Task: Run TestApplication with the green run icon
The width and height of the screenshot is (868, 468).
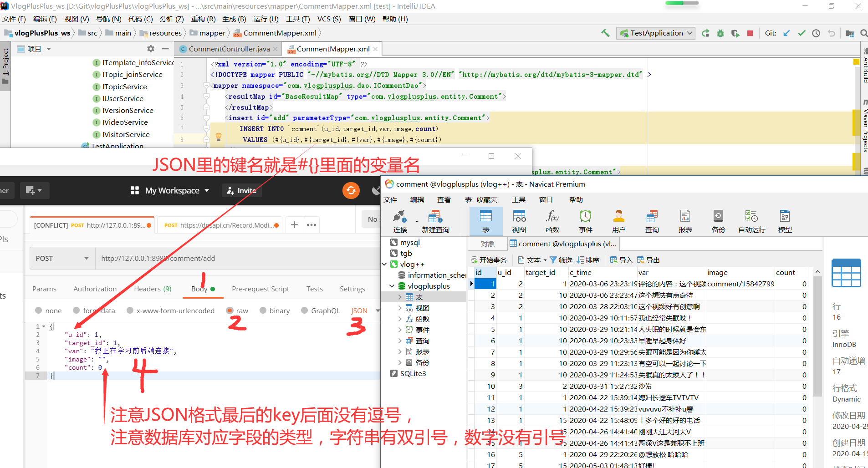Action: tap(705, 33)
